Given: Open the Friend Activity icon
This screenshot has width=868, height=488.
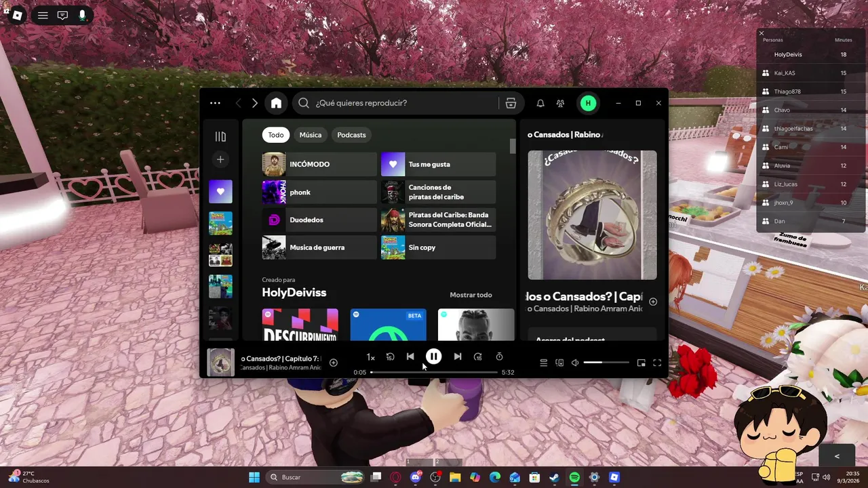Looking at the screenshot, I should pos(560,103).
